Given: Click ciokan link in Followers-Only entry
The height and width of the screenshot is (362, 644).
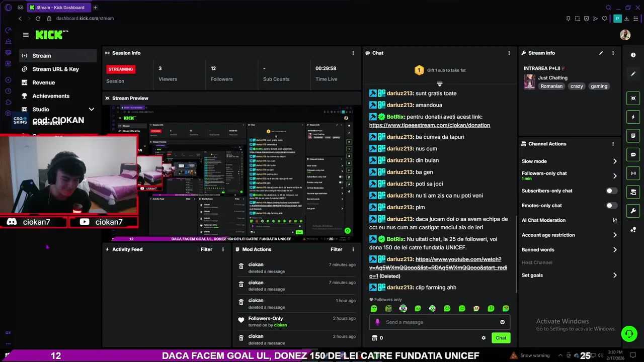Looking at the screenshot, I should pos(280,325).
